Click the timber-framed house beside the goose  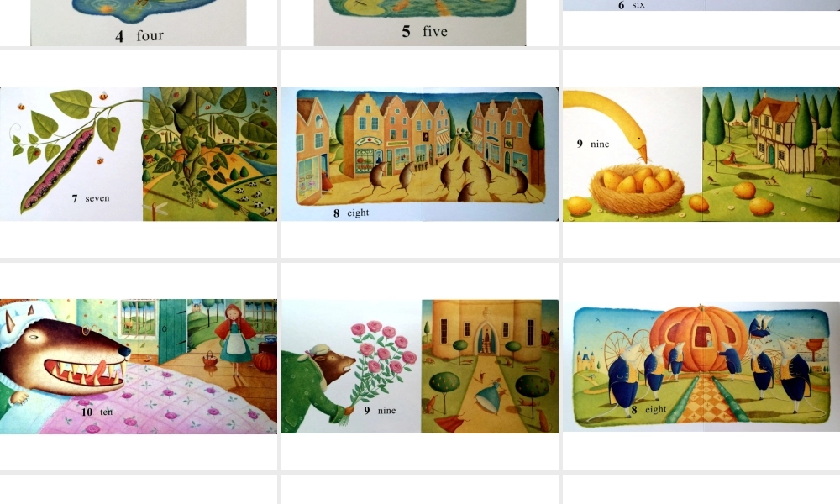[775, 130]
